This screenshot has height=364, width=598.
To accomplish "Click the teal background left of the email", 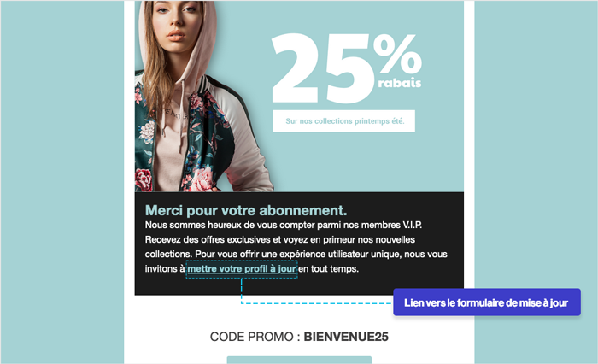I will click(x=62, y=182).
